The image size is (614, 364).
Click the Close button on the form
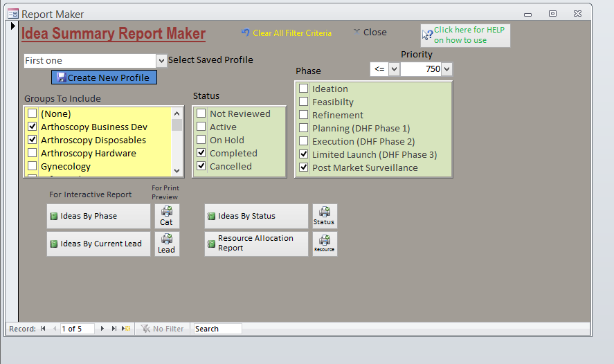coord(370,33)
